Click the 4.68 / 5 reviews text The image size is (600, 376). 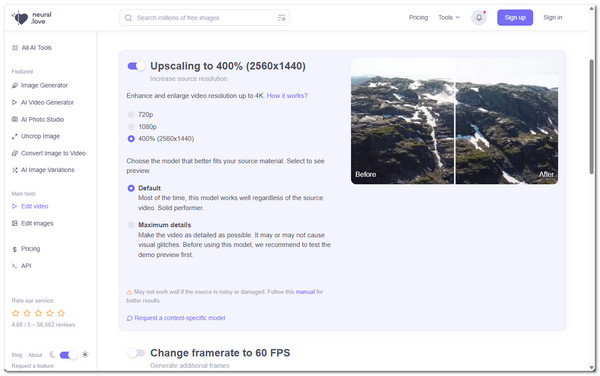(x=43, y=325)
